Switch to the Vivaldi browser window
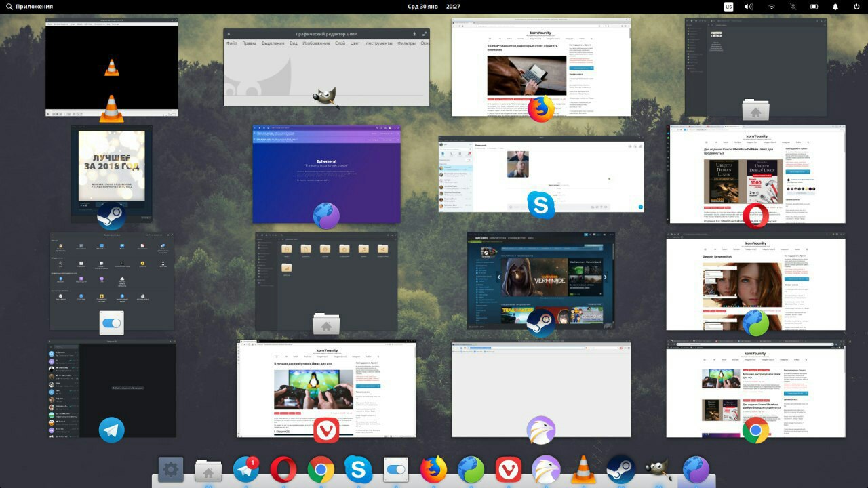 [x=327, y=388]
